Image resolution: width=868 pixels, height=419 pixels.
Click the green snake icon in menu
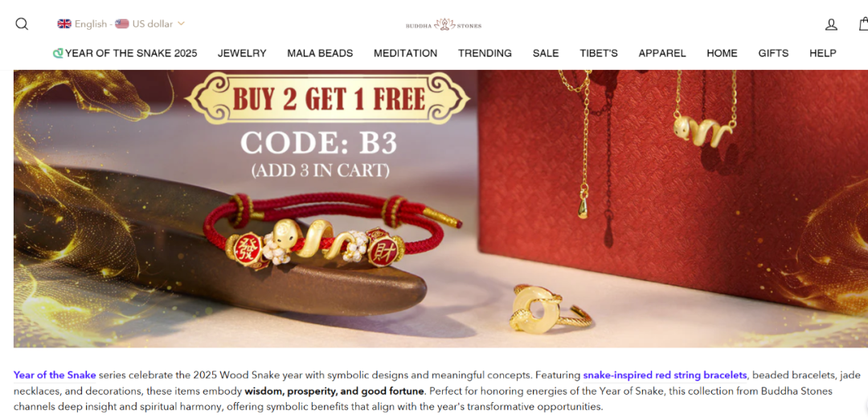58,53
